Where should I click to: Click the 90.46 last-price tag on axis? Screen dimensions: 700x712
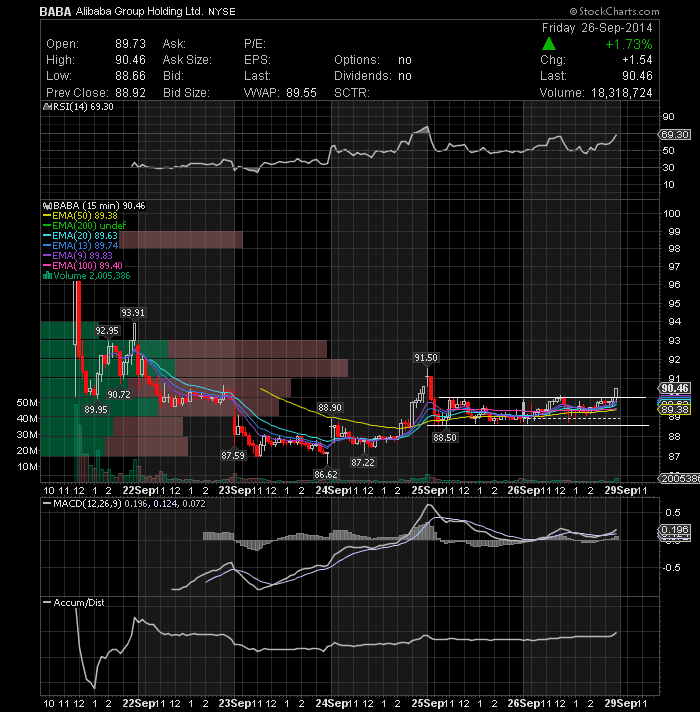point(675,388)
